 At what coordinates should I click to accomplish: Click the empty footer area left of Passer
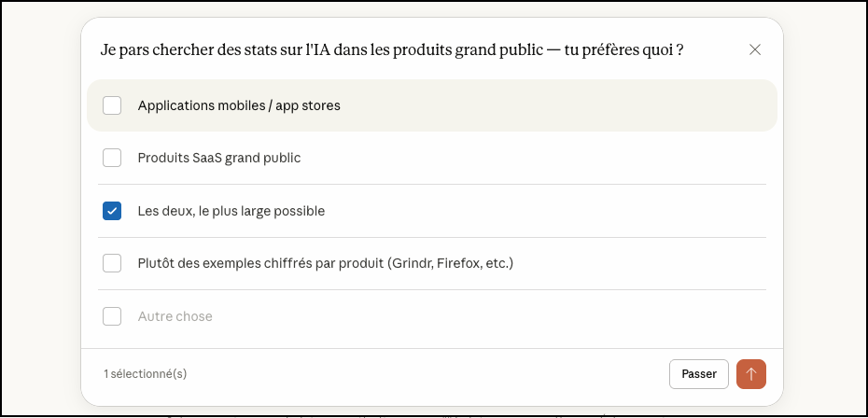coord(420,374)
